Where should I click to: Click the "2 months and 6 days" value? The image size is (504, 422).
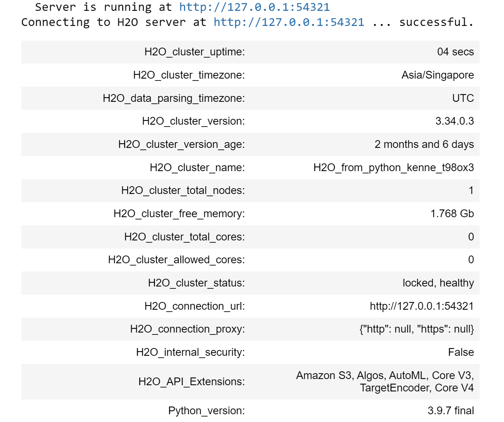pyautogui.click(x=424, y=144)
